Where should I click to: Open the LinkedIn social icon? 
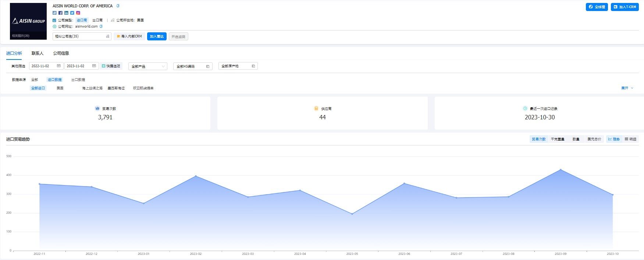pyautogui.click(x=66, y=13)
